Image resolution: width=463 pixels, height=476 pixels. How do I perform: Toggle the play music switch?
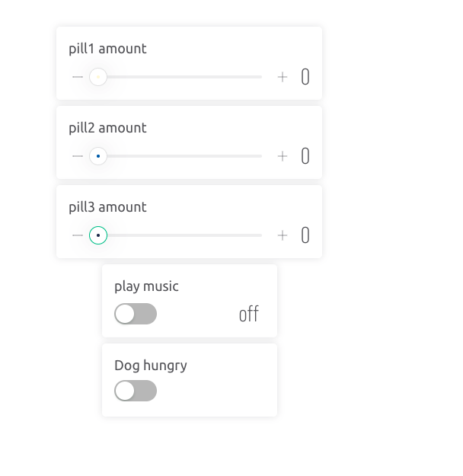(136, 314)
